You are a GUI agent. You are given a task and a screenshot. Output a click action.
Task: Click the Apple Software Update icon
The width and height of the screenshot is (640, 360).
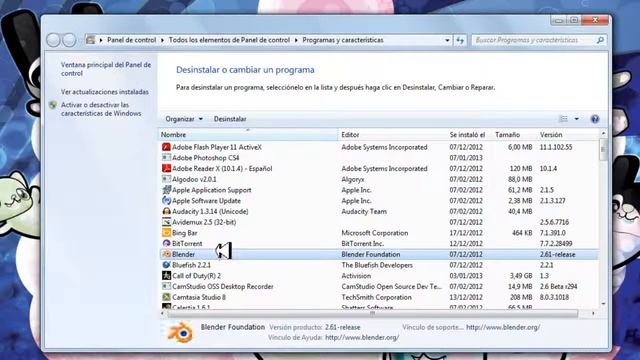pos(166,200)
